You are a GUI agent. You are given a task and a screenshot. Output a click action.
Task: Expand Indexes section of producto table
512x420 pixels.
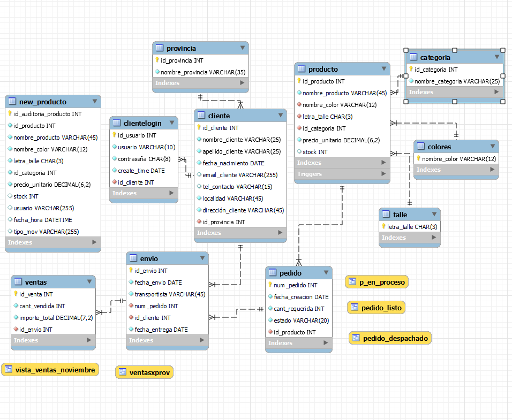tap(383, 163)
